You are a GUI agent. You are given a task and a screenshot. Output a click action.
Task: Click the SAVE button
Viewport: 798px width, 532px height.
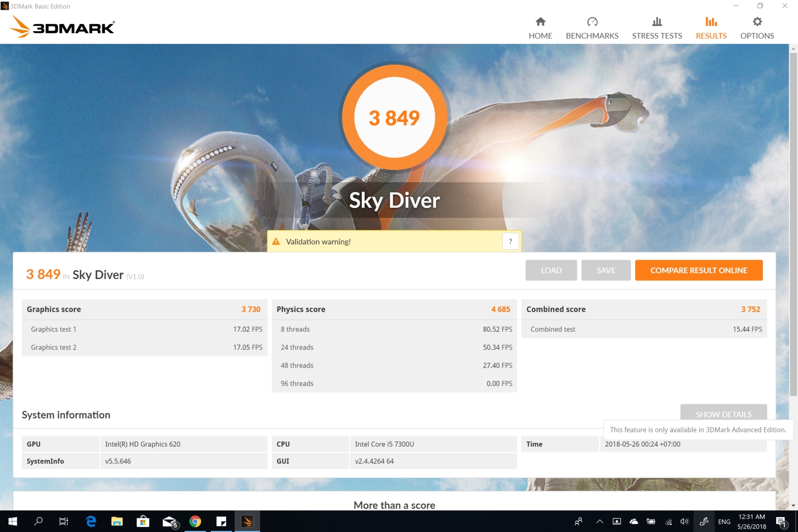pos(606,270)
